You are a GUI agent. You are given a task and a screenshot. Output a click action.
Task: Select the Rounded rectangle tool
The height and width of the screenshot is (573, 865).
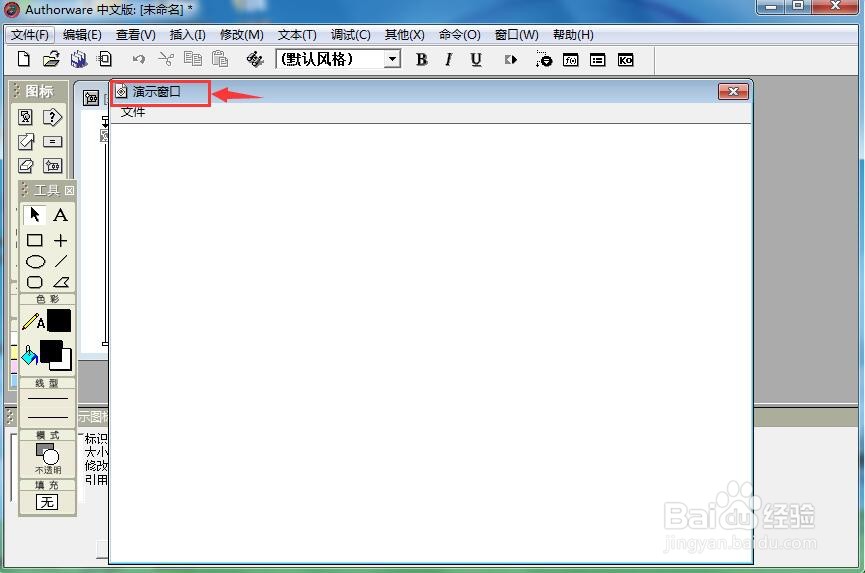point(35,282)
